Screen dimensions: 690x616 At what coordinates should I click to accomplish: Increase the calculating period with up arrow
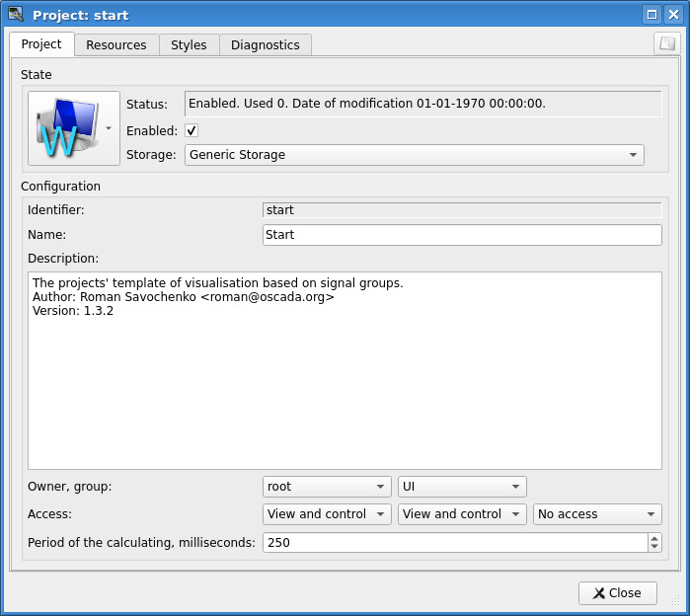click(x=653, y=538)
